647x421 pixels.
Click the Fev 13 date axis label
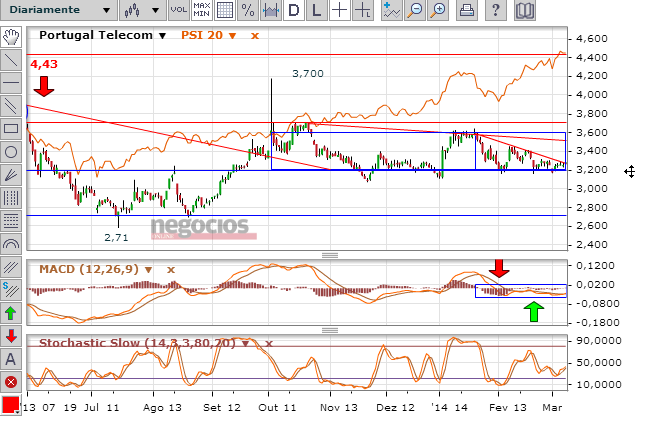click(x=508, y=408)
